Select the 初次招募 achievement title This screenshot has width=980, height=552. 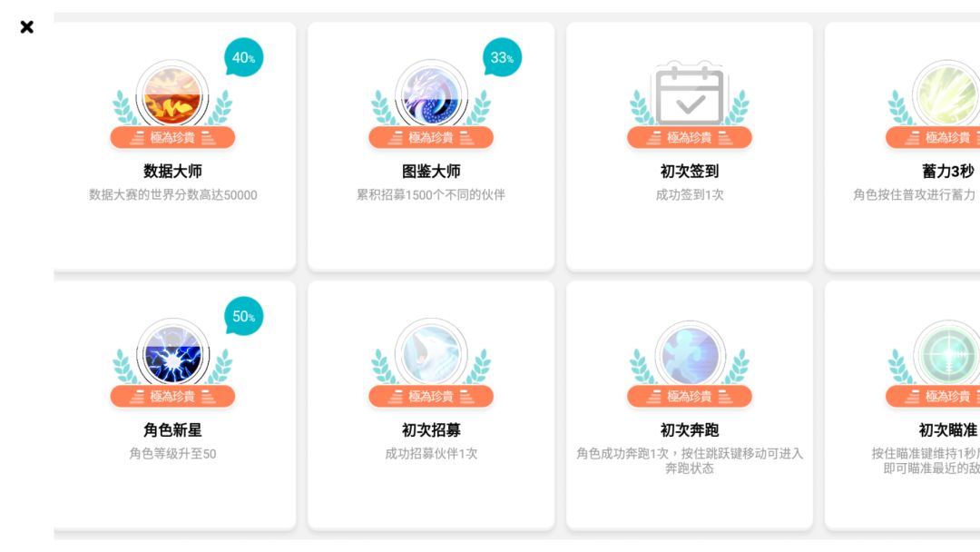(431, 430)
